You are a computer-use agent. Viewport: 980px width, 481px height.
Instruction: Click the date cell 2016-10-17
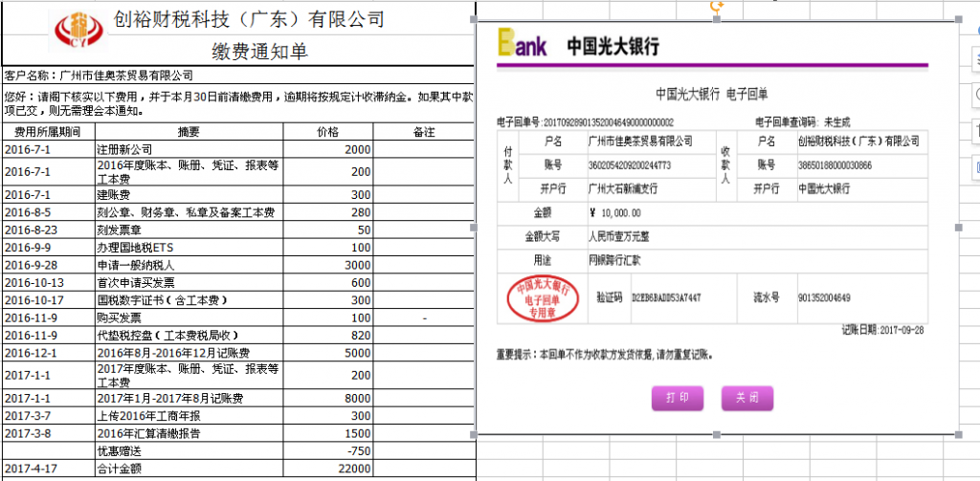pyautogui.click(x=48, y=300)
